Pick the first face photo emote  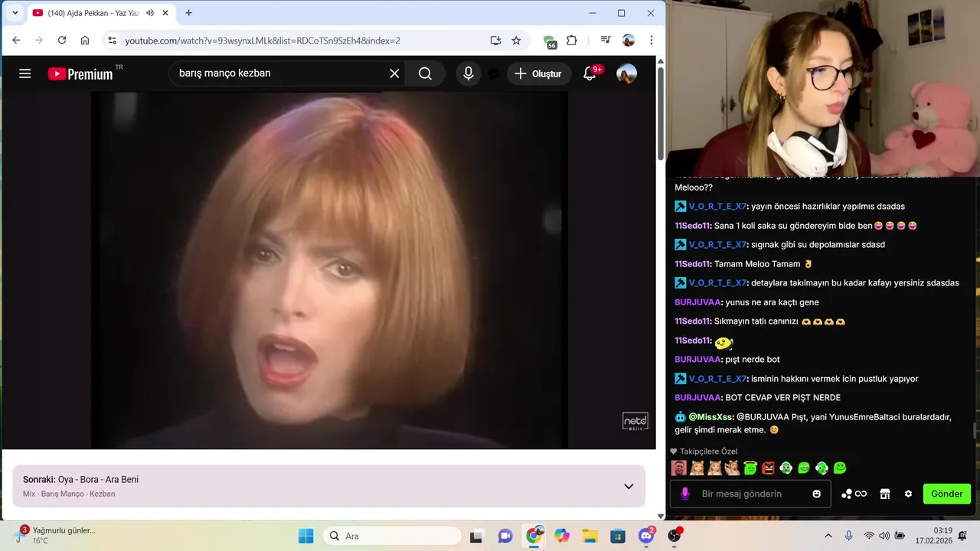(x=678, y=468)
